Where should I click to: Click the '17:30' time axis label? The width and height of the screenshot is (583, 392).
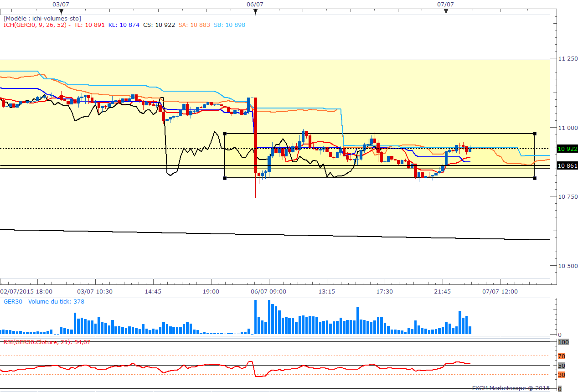[x=385, y=291]
